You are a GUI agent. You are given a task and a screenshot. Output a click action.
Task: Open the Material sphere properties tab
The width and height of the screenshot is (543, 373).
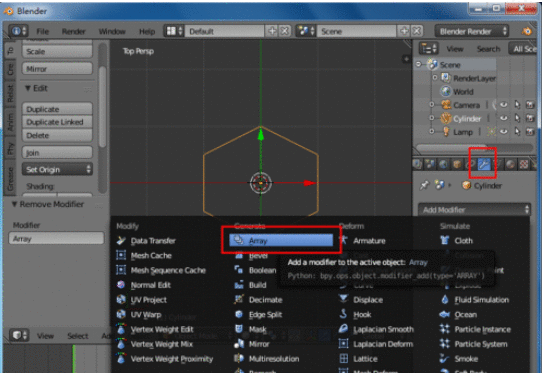[x=510, y=164]
